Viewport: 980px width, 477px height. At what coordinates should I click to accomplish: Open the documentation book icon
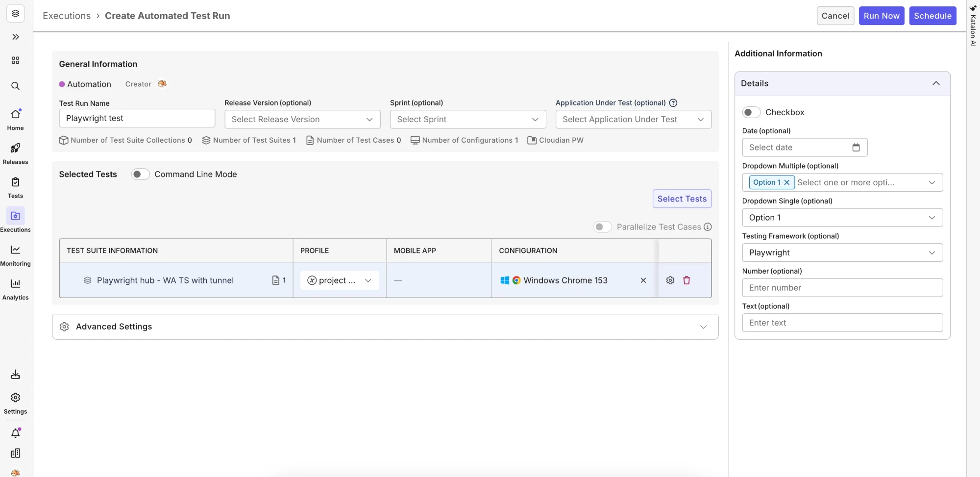tap(16, 453)
